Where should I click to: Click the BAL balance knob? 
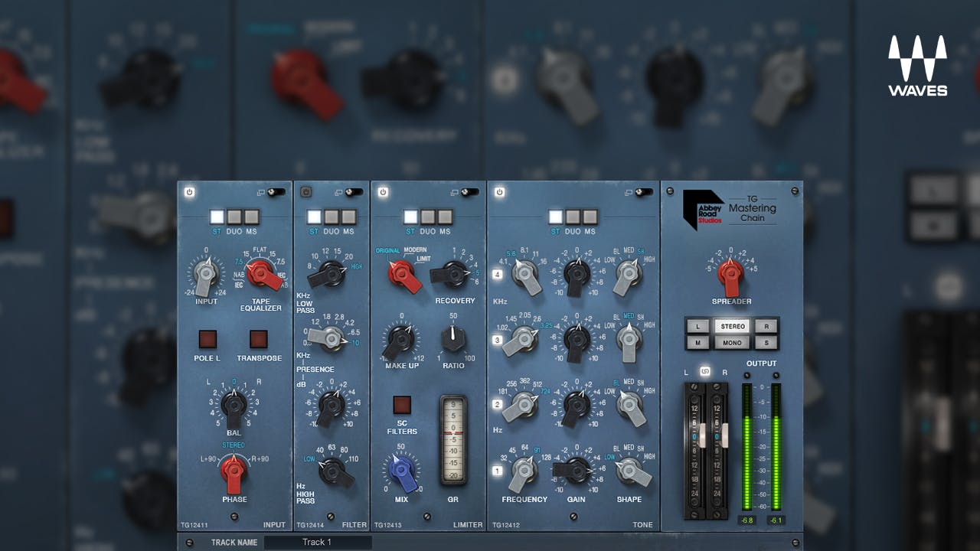[x=234, y=406]
